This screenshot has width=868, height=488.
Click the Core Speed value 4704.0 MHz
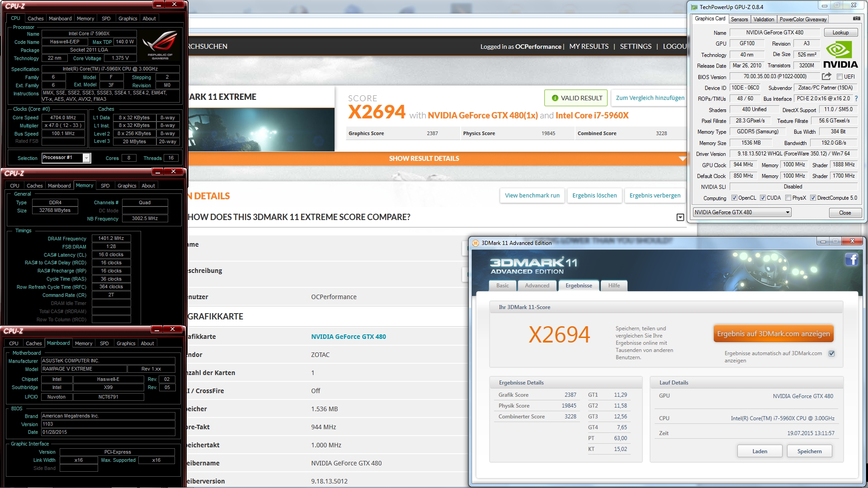(63, 117)
